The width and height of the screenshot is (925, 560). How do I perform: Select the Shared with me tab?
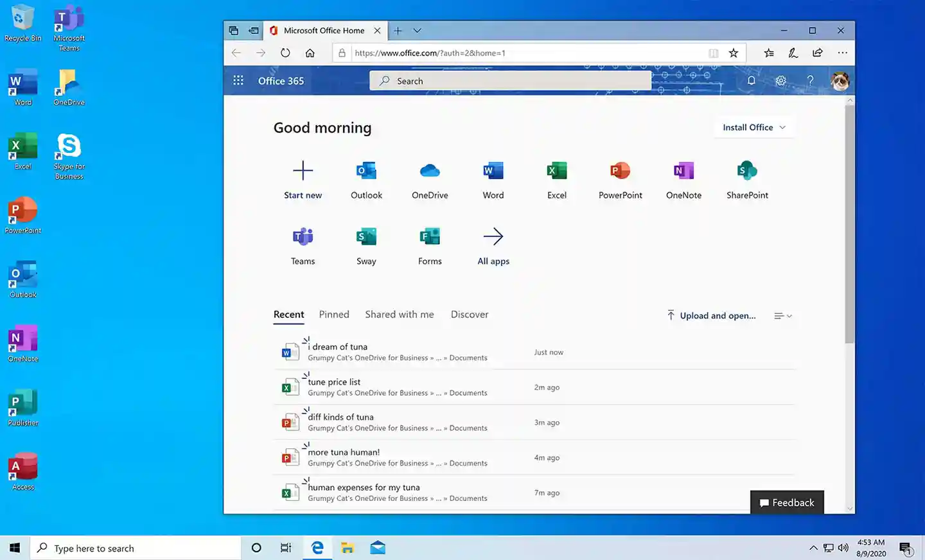click(400, 315)
